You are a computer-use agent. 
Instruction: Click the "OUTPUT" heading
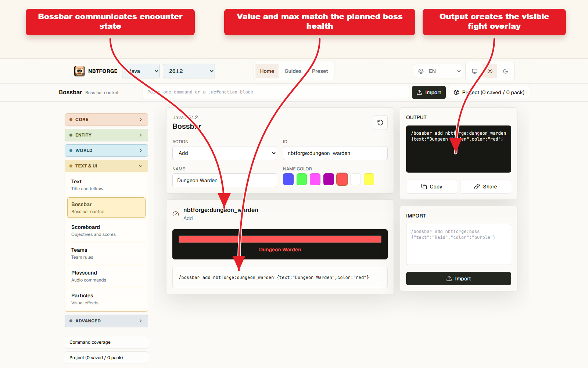(416, 117)
